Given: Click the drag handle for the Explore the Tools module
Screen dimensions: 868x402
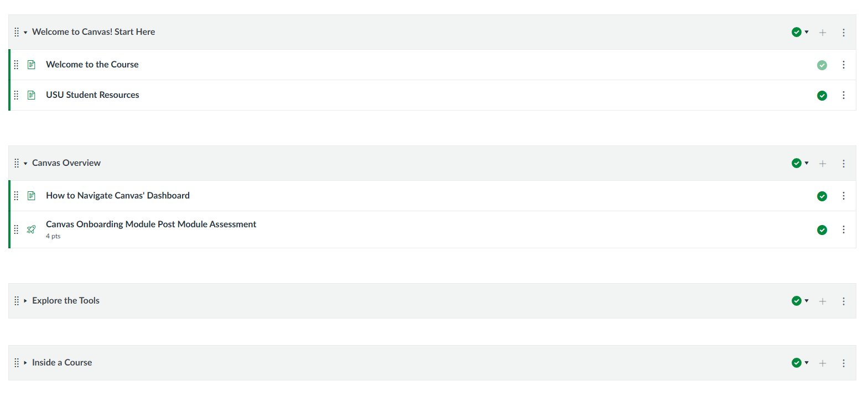Looking at the screenshot, I should 17,301.
